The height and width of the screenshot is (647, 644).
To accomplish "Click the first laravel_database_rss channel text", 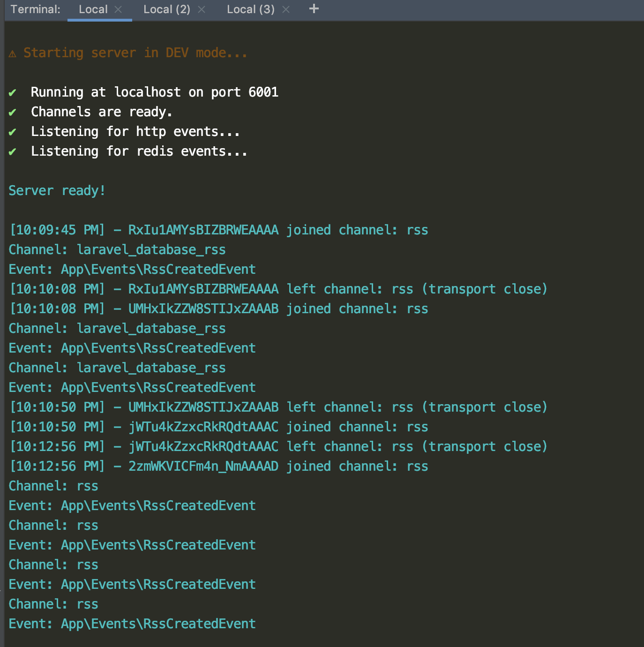I will (151, 250).
